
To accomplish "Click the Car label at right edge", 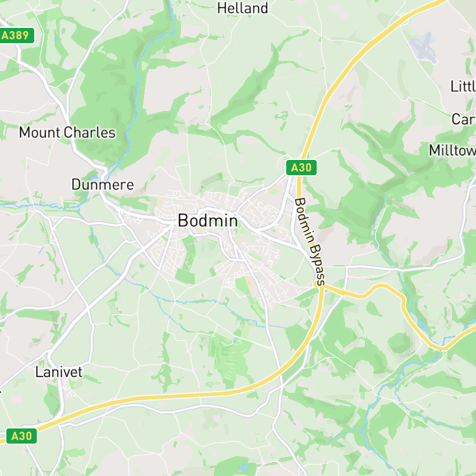I will pyautogui.click(x=463, y=119).
